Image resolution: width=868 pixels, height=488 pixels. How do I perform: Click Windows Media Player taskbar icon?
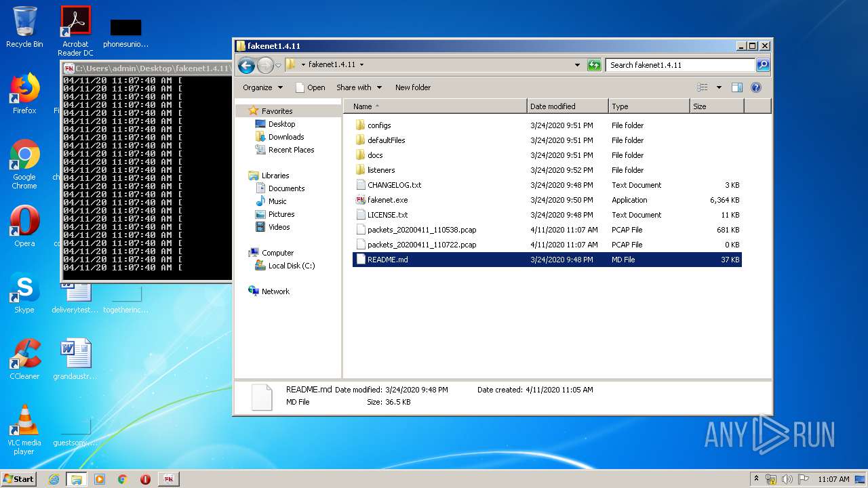100,479
